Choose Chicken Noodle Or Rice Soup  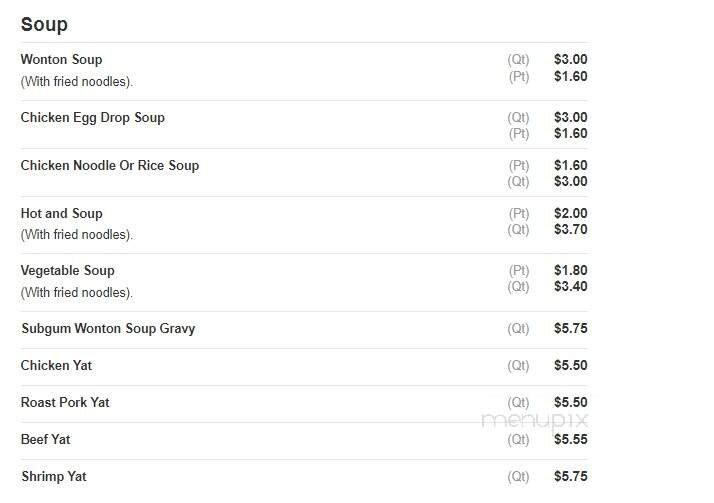click(109, 166)
